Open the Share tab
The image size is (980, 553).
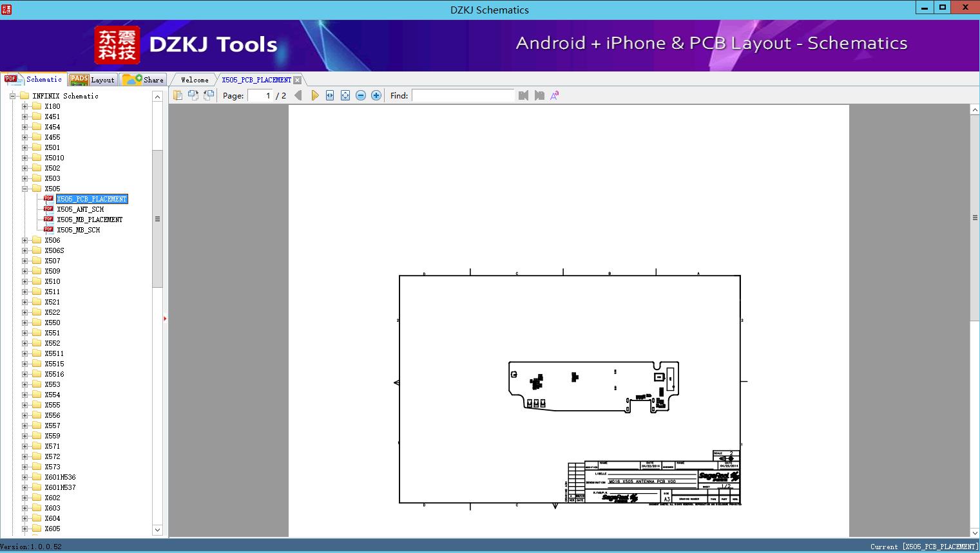click(x=144, y=80)
